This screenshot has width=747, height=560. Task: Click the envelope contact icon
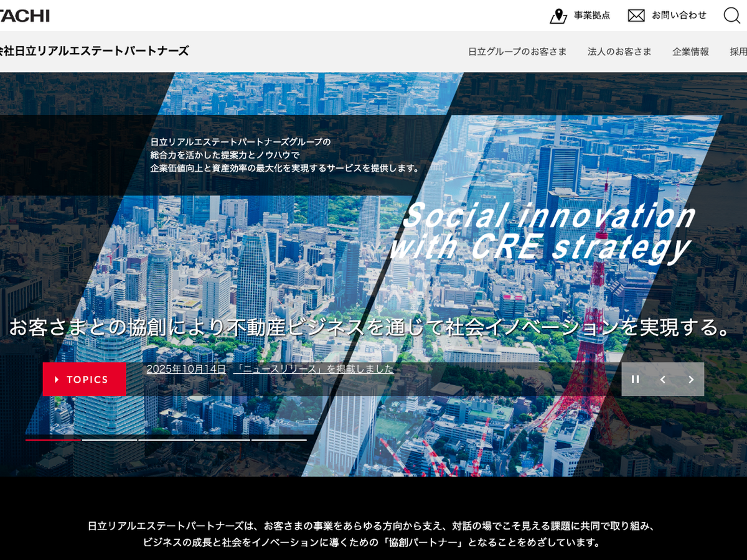click(x=636, y=16)
